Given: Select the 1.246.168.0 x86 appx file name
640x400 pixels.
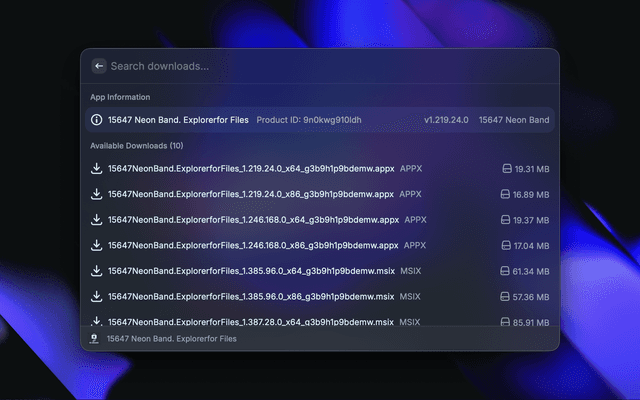Looking at the screenshot, I should click(x=253, y=245).
